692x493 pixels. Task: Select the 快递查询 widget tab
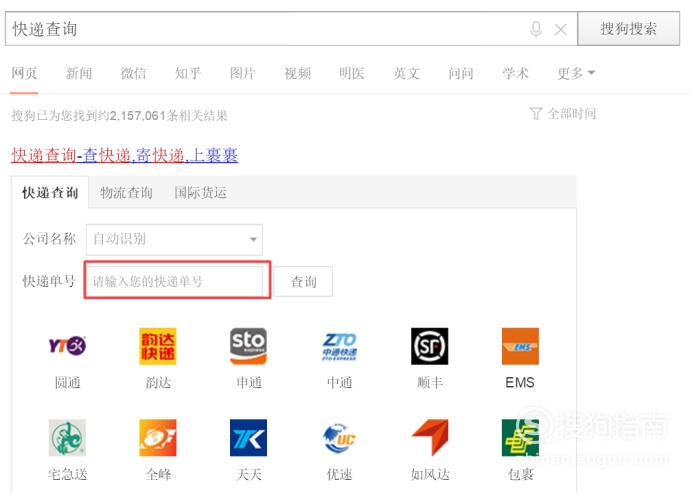click(50, 192)
